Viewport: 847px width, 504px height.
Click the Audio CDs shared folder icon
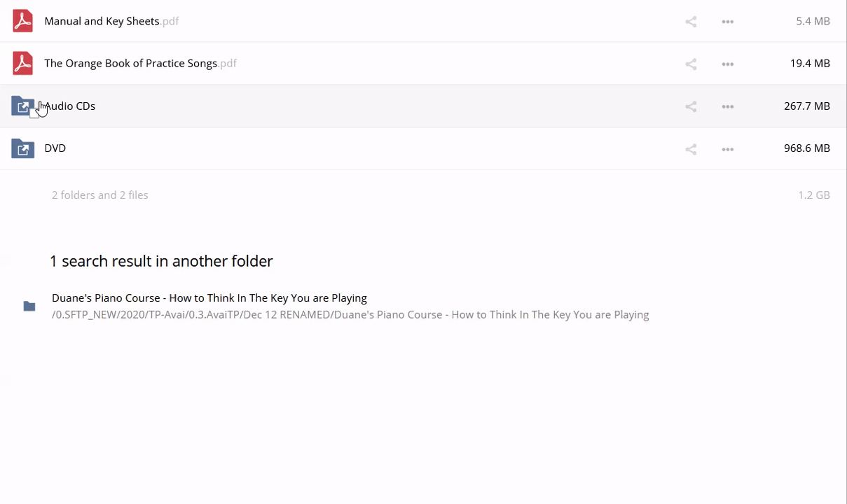[22, 106]
